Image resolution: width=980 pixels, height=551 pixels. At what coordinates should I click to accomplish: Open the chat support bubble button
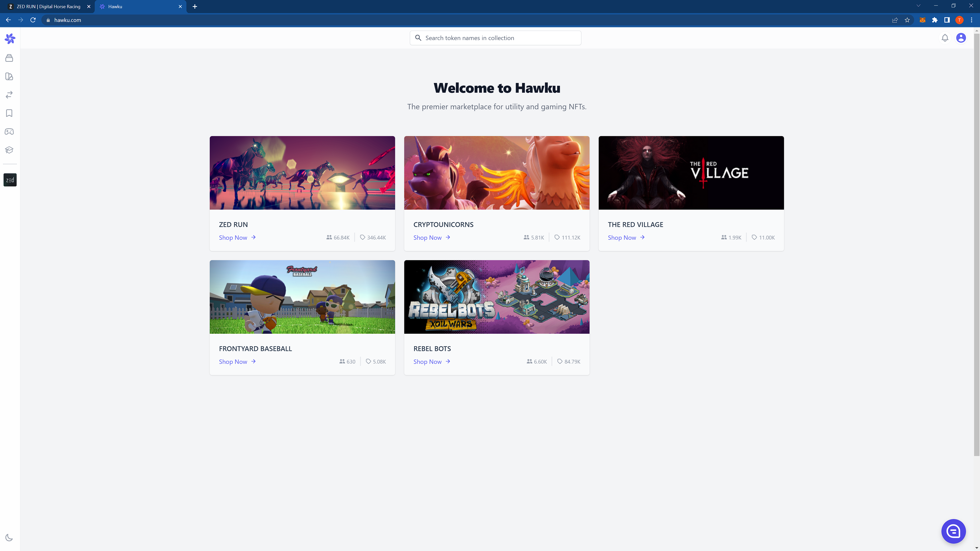[953, 531]
